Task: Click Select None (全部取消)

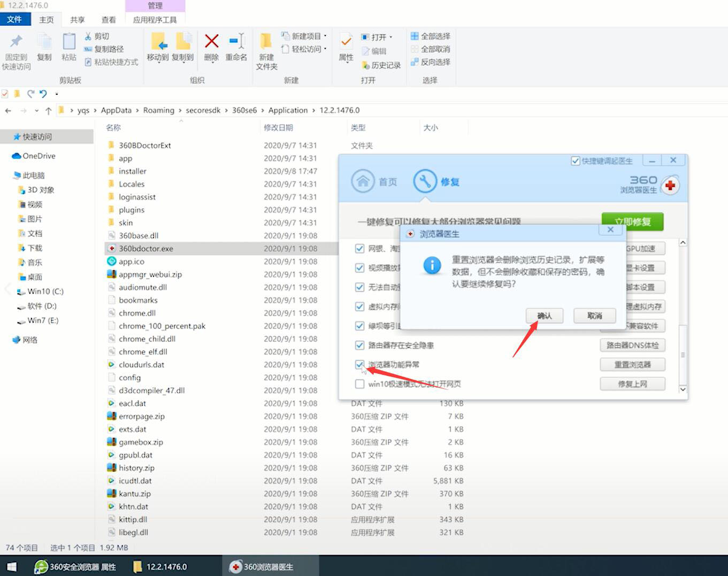Action: pyautogui.click(x=431, y=49)
